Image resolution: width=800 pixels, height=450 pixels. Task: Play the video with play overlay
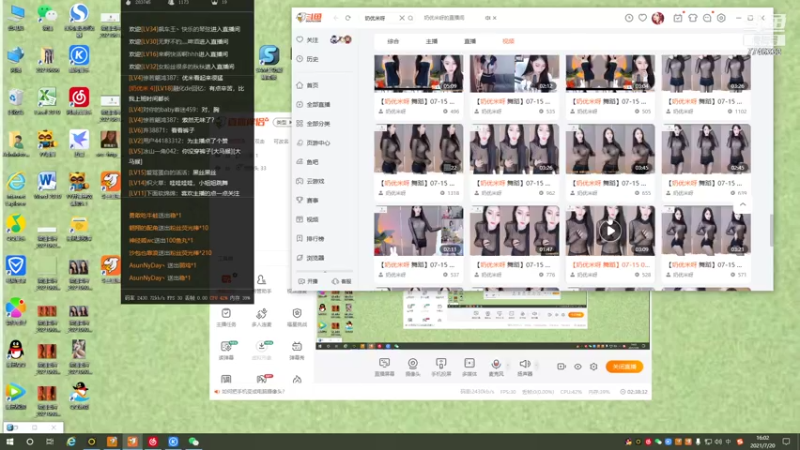pos(610,231)
